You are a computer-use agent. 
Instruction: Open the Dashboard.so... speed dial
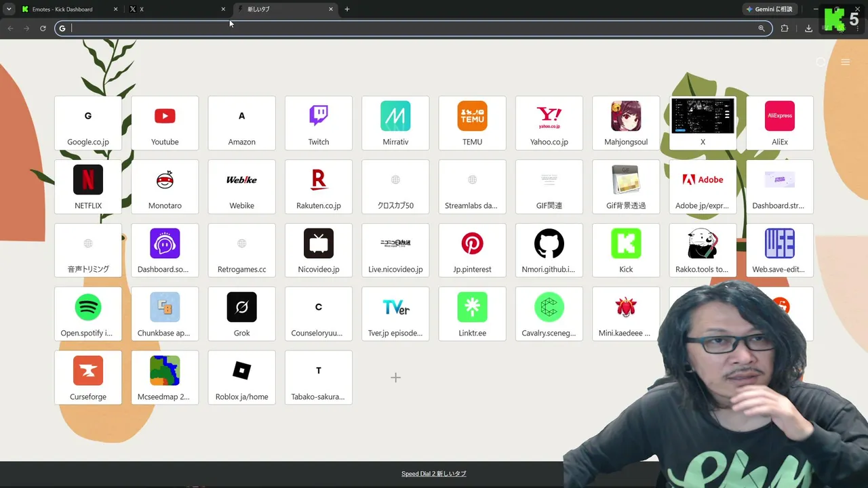click(165, 250)
